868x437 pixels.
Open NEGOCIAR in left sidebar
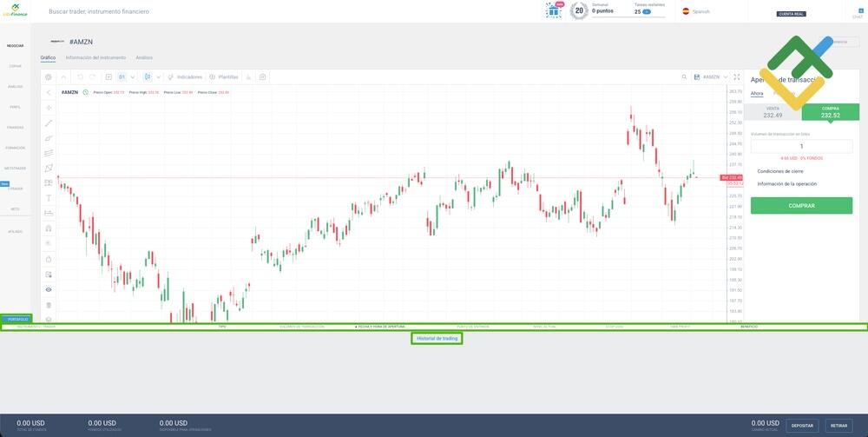(x=16, y=46)
